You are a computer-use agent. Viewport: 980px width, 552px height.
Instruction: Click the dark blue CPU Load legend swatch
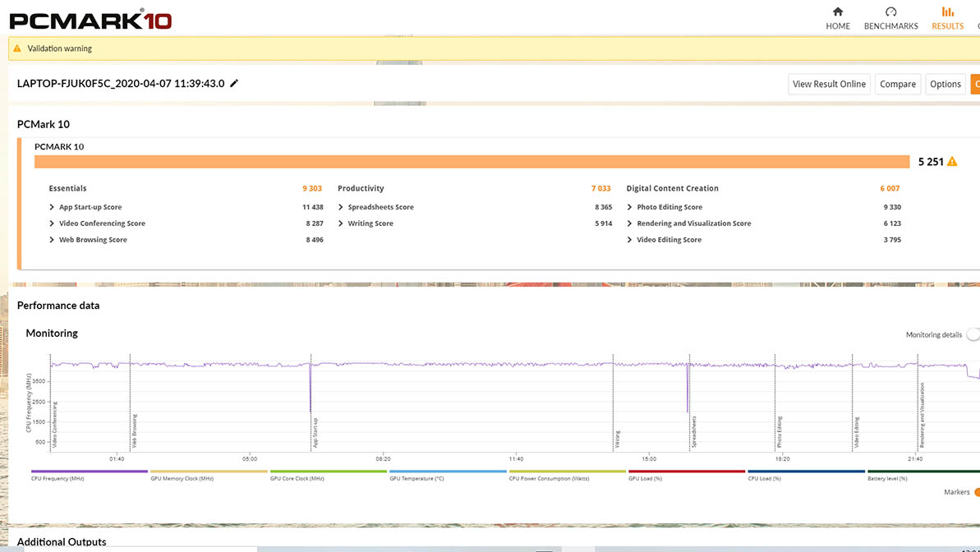[806, 471]
